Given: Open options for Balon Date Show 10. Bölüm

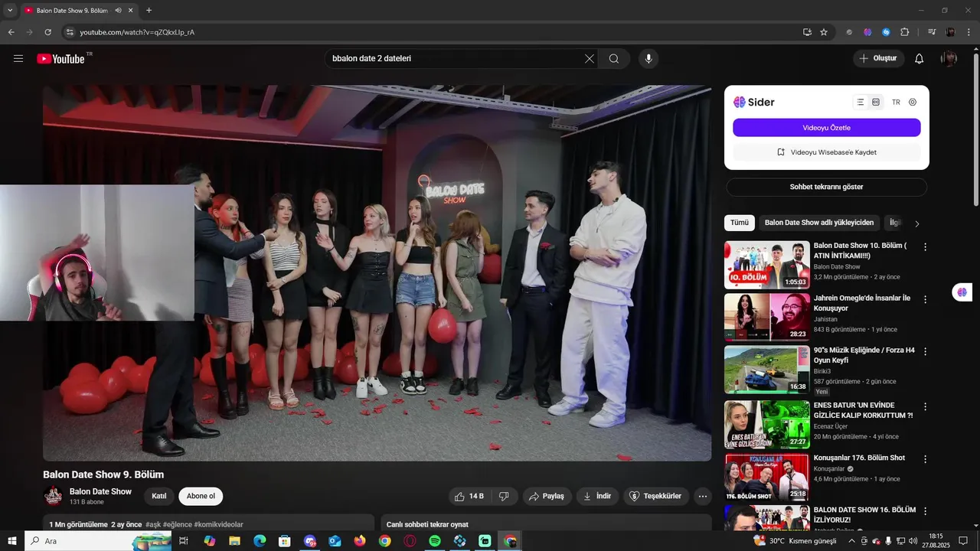Looking at the screenshot, I should tap(925, 247).
